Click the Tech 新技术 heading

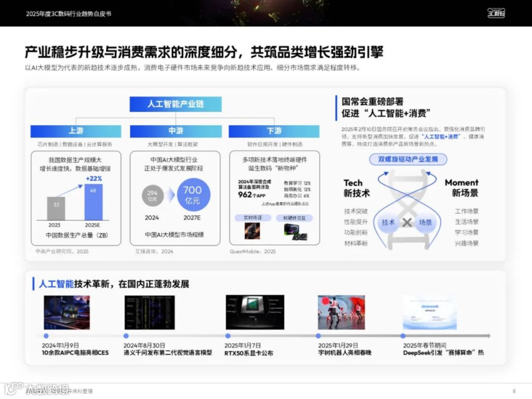tap(356, 188)
